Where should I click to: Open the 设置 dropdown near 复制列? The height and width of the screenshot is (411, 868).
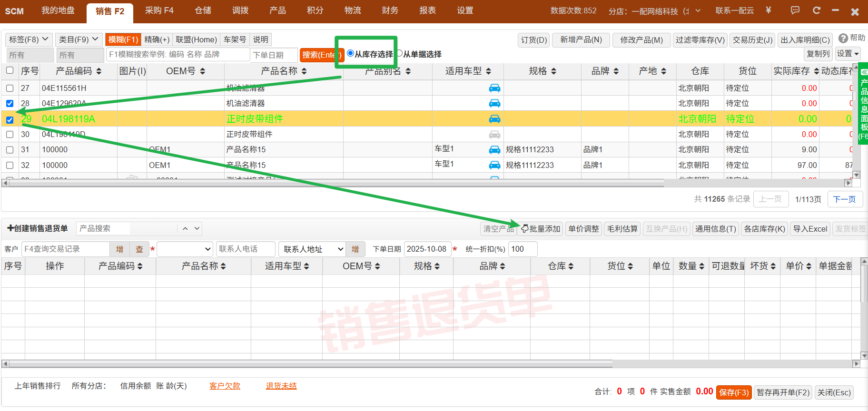(848, 54)
